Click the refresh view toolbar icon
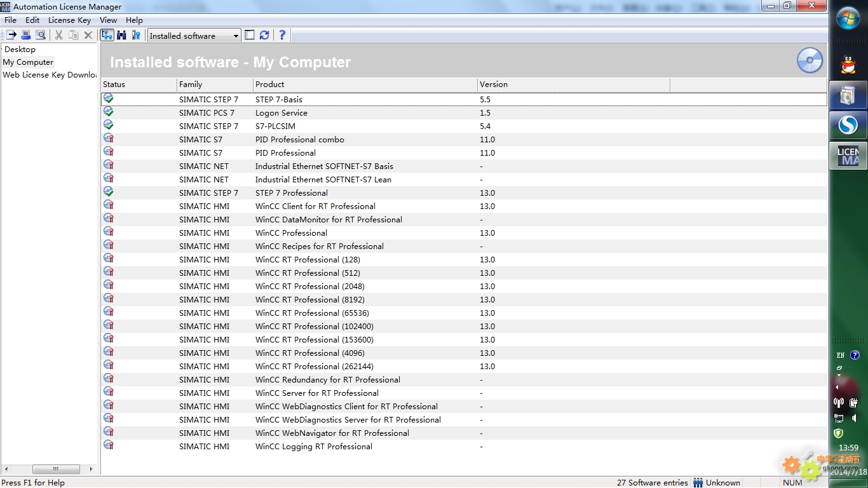Viewport: 868px width, 488px height. pos(264,36)
